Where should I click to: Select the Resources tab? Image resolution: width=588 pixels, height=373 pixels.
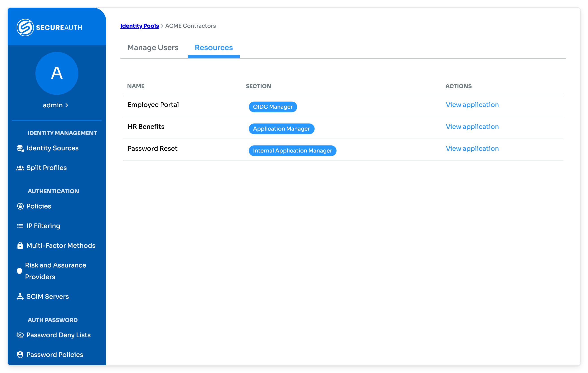[214, 48]
